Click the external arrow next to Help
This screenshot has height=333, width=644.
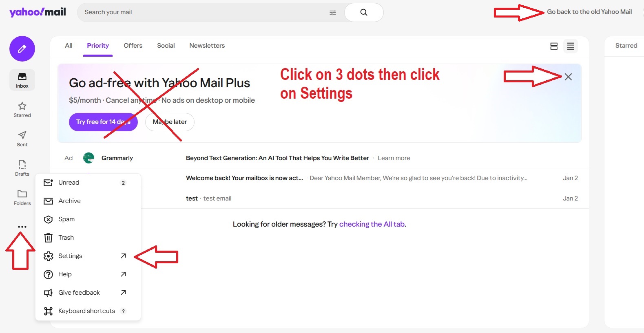pyautogui.click(x=123, y=274)
